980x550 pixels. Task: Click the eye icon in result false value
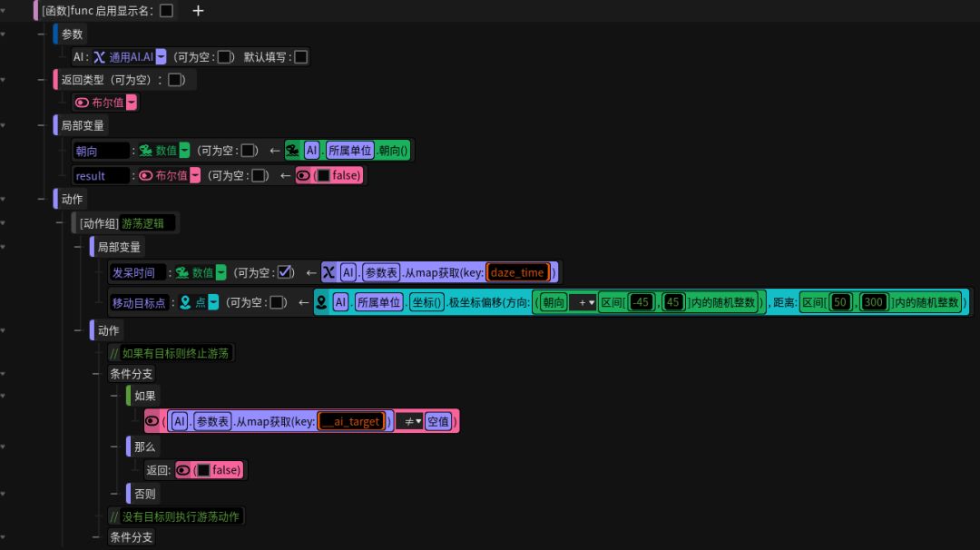point(303,176)
